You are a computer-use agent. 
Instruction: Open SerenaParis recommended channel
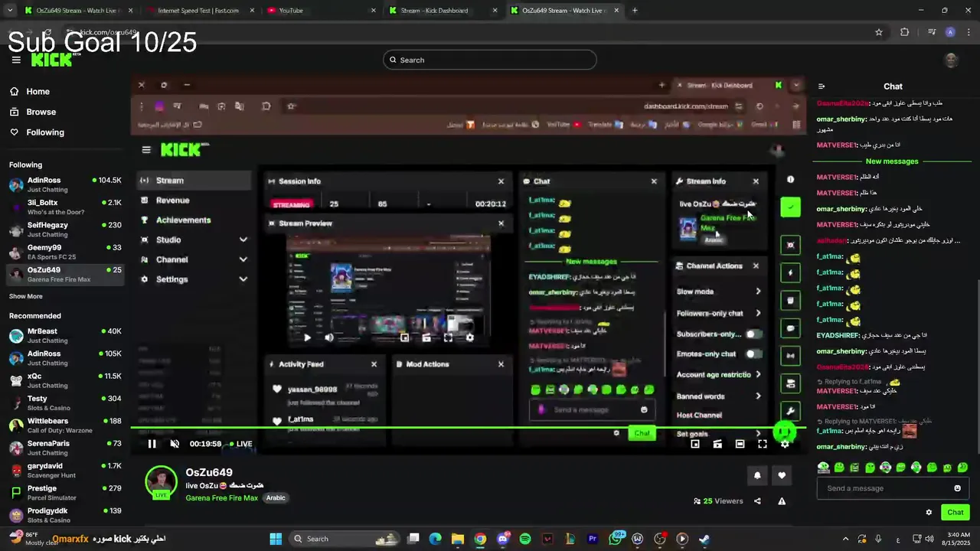click(65, 448)
